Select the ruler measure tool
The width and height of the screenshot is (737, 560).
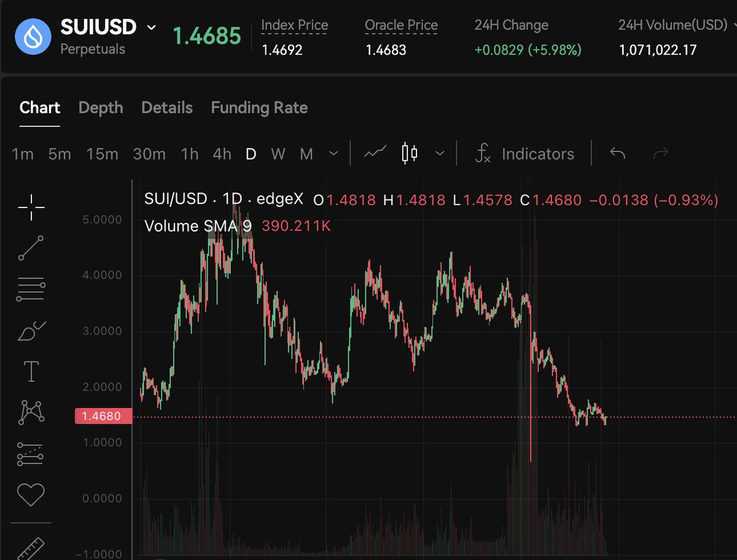31,548
